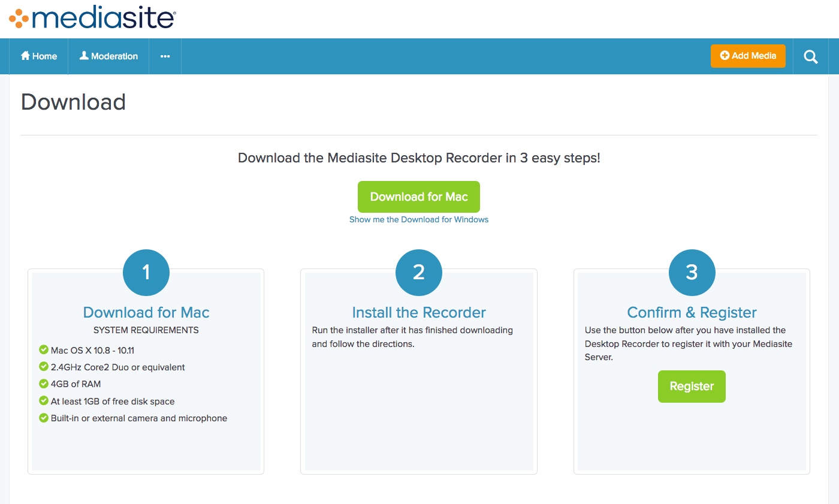The height and width of the screenshot is (504, 839).
Task: Select the text 4GB of RAM
Action: coord(76,384)
